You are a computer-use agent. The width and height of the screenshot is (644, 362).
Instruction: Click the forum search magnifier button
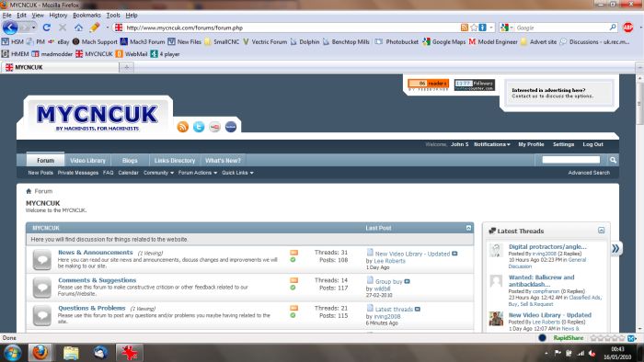tap(613, 160)
